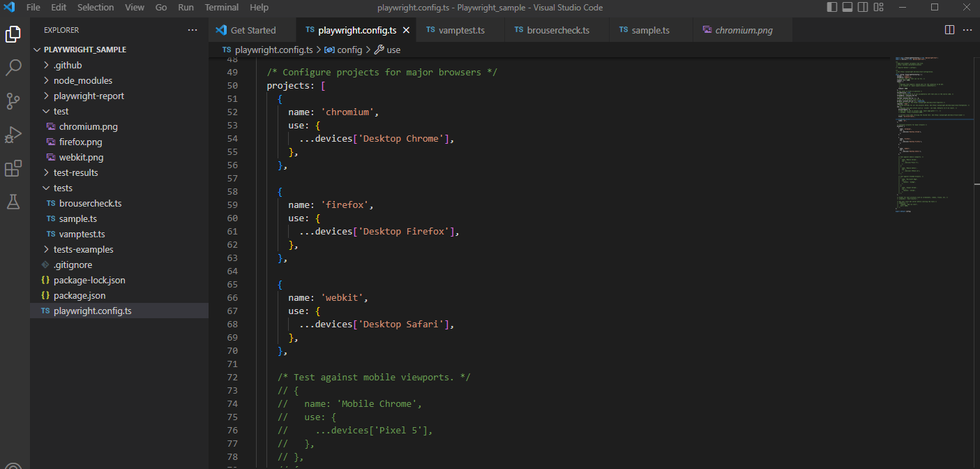Open the Terminal menu
Viewport: 980px width, 469px height.
pyautogui.click(x=221, y=8)
